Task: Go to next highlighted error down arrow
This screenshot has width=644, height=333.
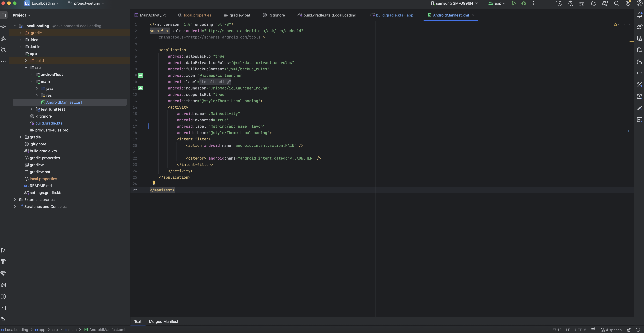Action: (x=630, y=25)
